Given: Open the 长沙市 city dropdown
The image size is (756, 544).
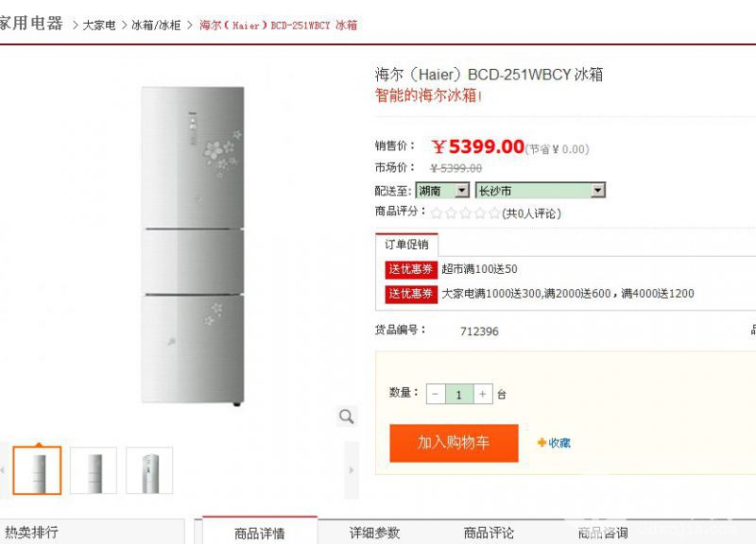Looking at the screenshot, I should tap(540, 191).
